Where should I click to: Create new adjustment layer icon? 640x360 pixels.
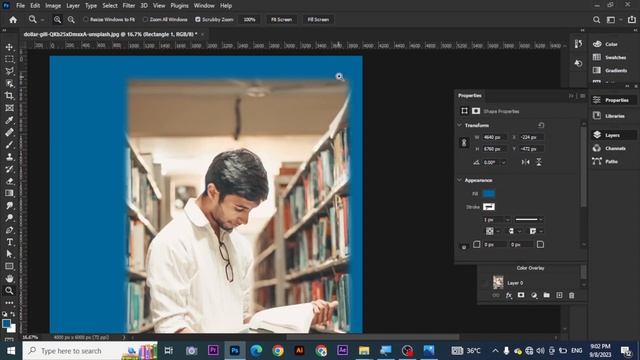coord(534,295)
